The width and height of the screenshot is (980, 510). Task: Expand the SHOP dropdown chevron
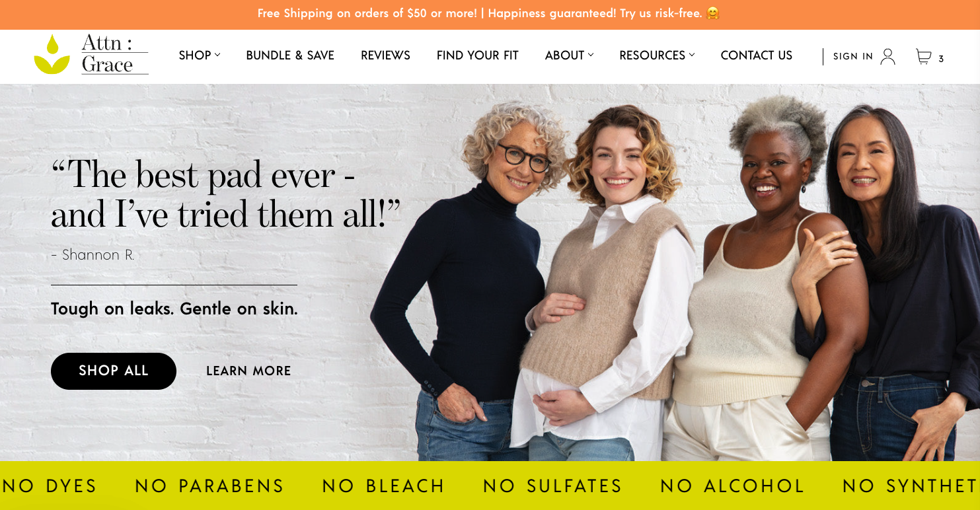(x=217, y=55)
